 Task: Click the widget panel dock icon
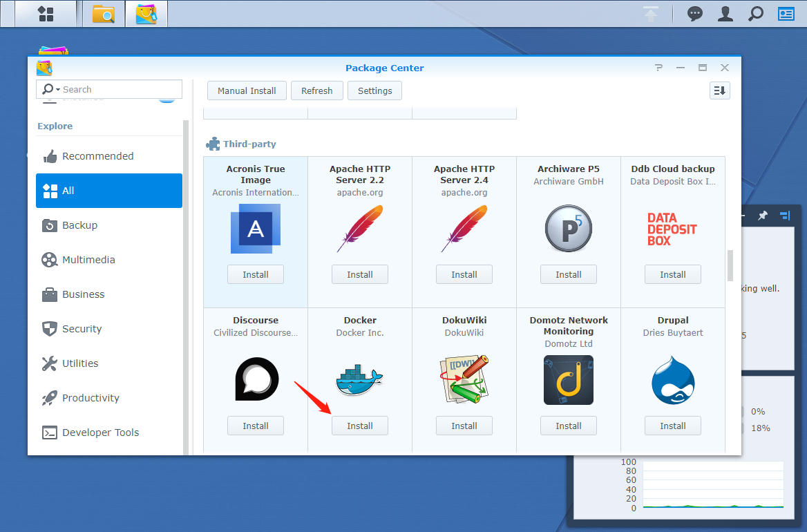(x=785, y=216)
